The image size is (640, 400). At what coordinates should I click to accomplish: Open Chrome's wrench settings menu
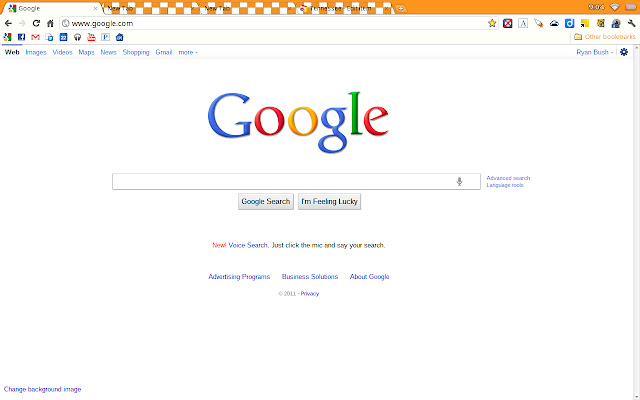pos(631,23)
